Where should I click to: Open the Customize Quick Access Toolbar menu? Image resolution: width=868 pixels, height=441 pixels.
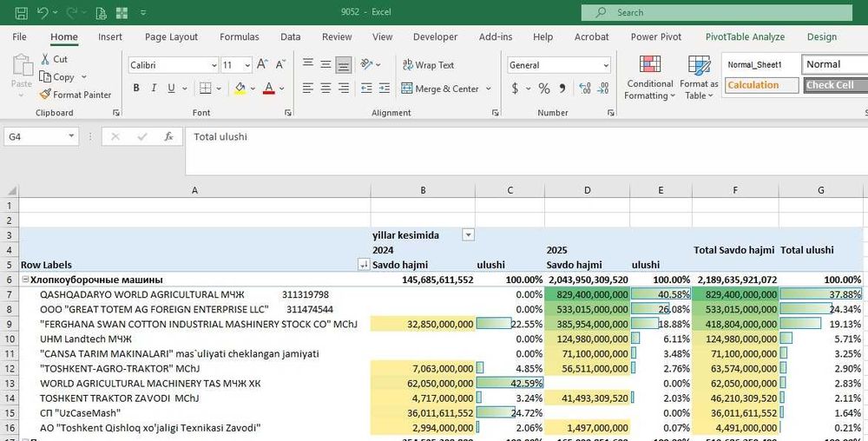tap(143, 12)
